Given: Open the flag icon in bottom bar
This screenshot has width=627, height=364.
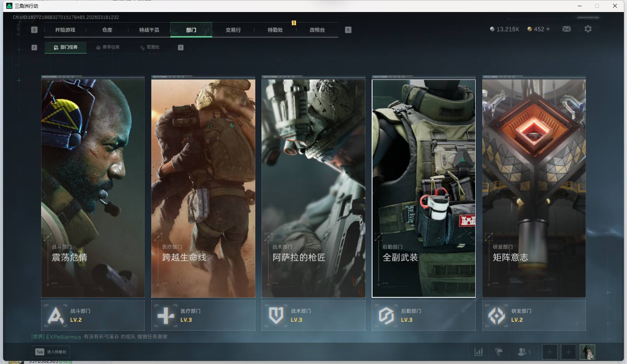Looking at the screenshot, I should click(x=499, y=352).
